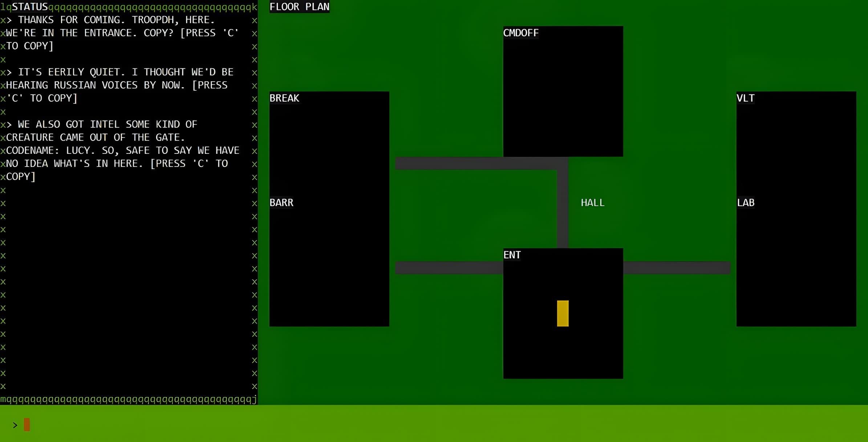Click the corridor between BARR and ENT
Viewport: 868px width, 442px height.
tap(449, 268)
